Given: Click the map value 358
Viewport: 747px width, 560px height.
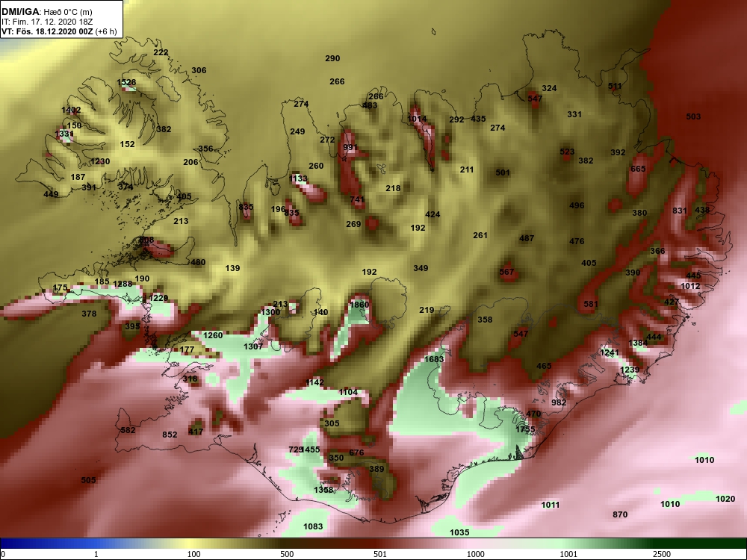Looking at the screenshot, I should (485, 320).
